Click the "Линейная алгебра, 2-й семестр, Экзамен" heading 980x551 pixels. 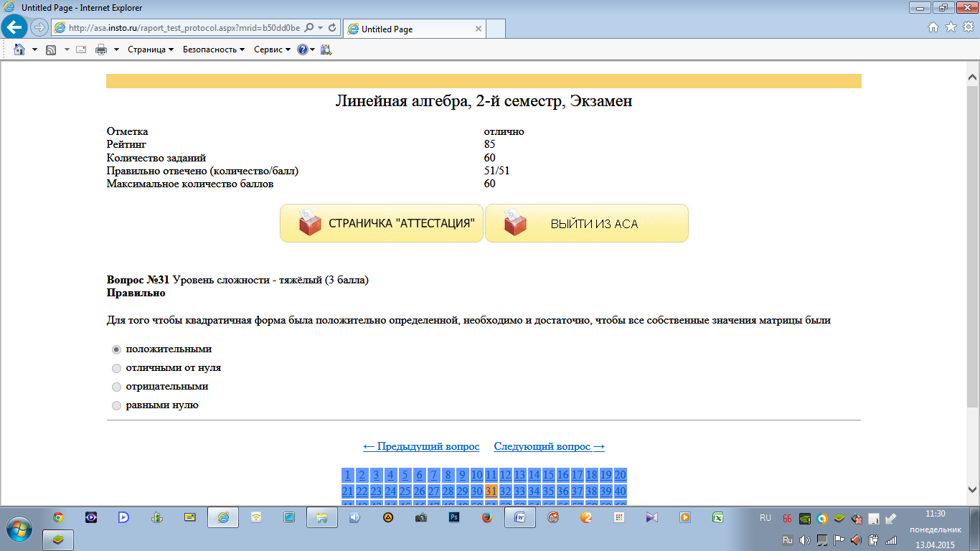pos(484,101)
